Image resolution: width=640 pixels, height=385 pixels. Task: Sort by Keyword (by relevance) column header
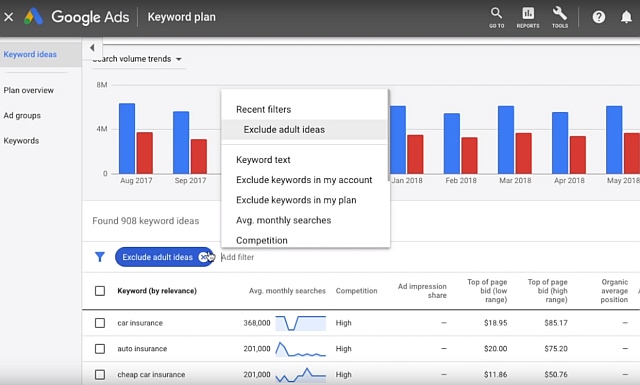(x=157, y=291)
